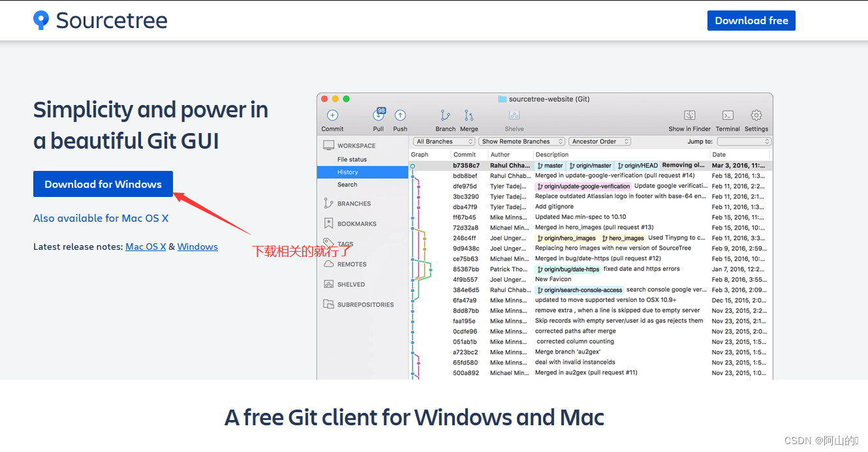This screenshot has height=452, width=868.
Task: Select the commit b7358c7 by Rahul Chhabria
Action: (465, 165)
